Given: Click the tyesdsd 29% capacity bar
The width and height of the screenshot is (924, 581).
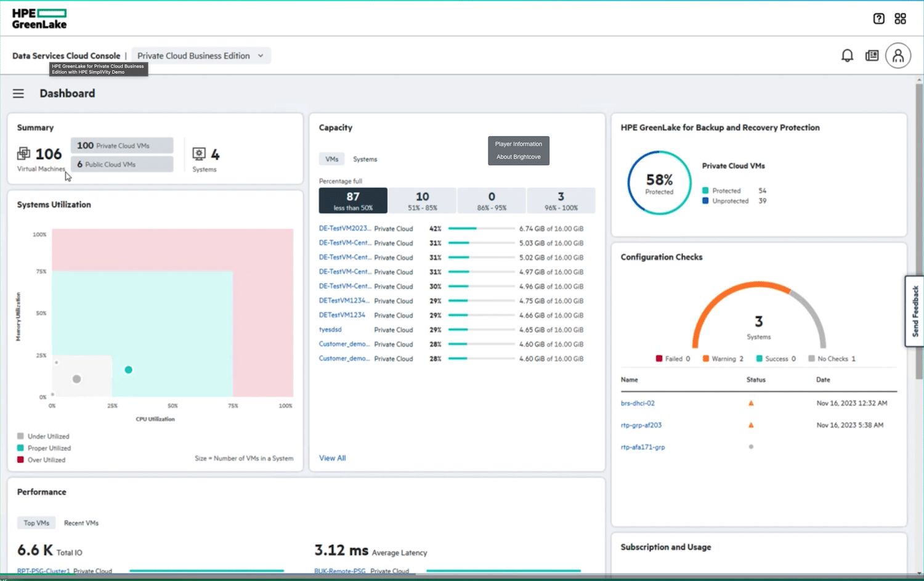Looking at the screenshot, I should coord(481,330).
